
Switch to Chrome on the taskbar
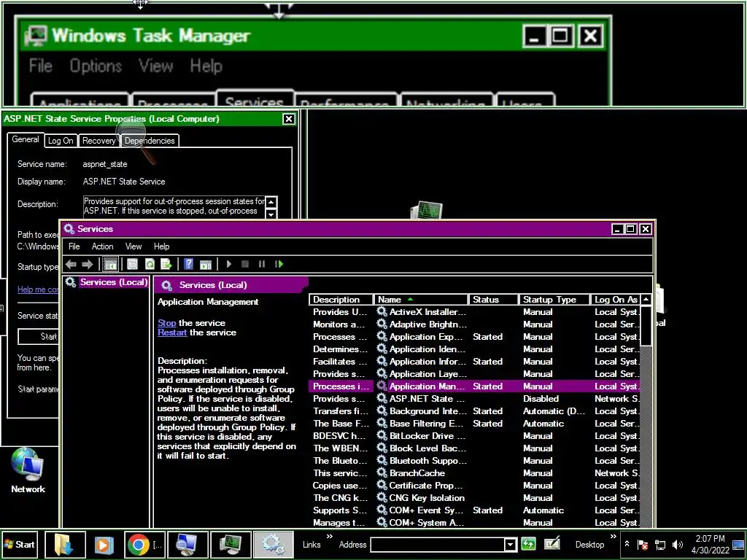144,545
